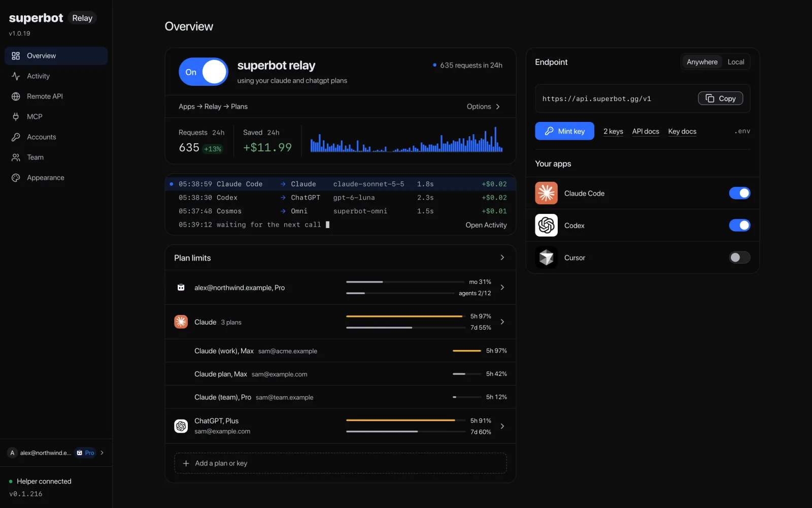Open Remote API in the sidebar
This screenshot has height=508, width=812.
tap(56, 97)
